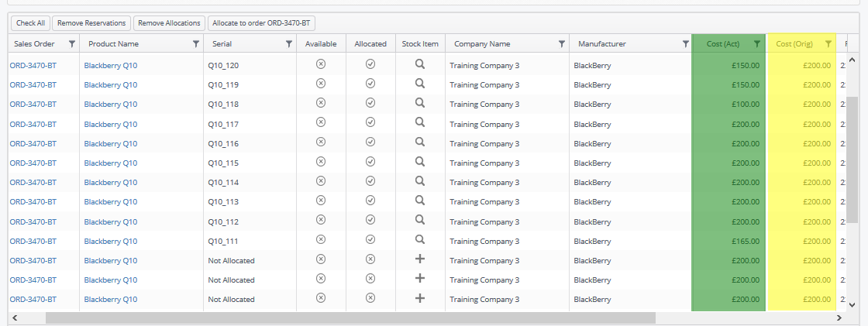The image size is (868, 326).
Task: Select Cost (Act) value £100.00
Action: 745,105
